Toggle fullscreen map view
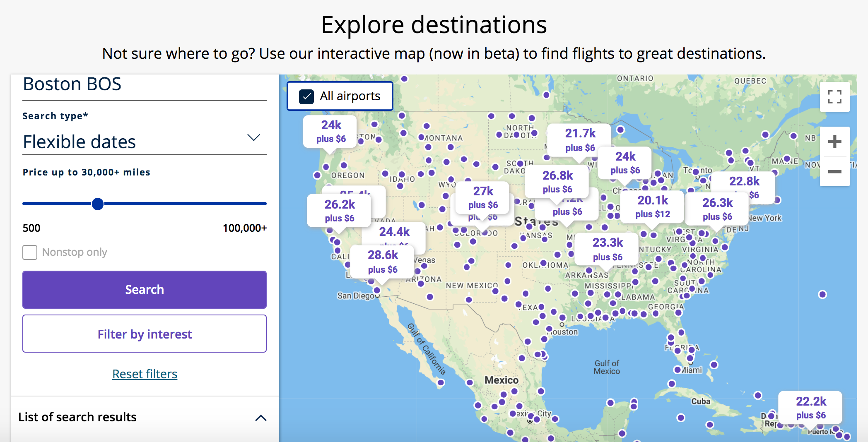Viewport: 868px width, 442px height. [x=834, y=97]
